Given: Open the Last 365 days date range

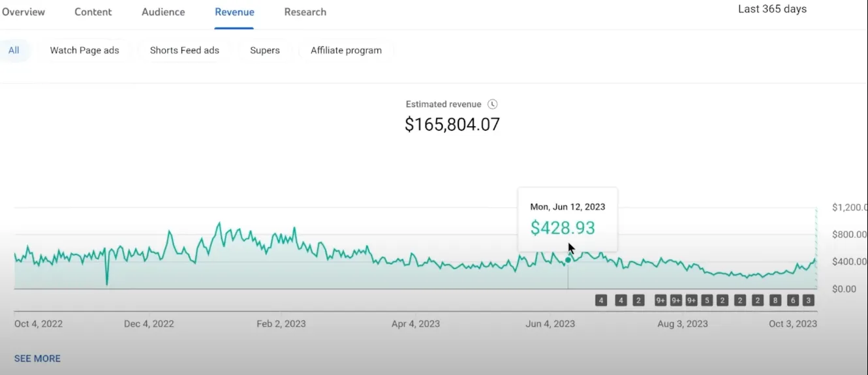Looking at the screenshot, I should coord(772,9).
